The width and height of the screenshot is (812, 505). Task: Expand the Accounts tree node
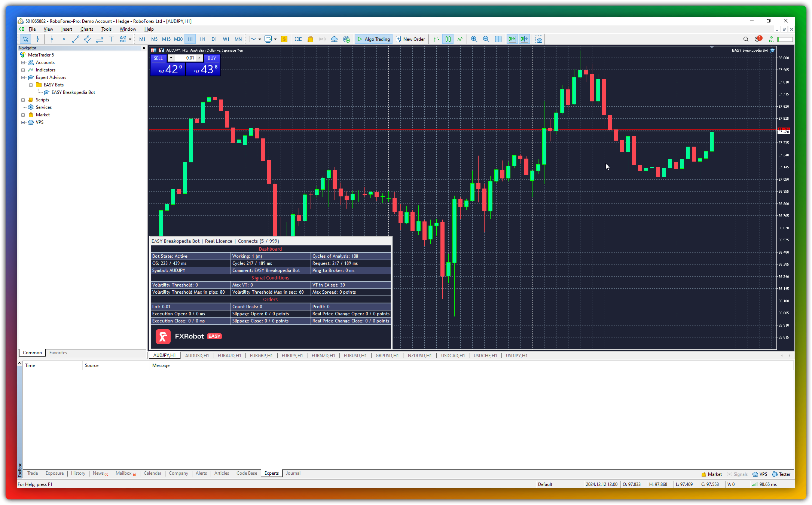coord(23,62)
